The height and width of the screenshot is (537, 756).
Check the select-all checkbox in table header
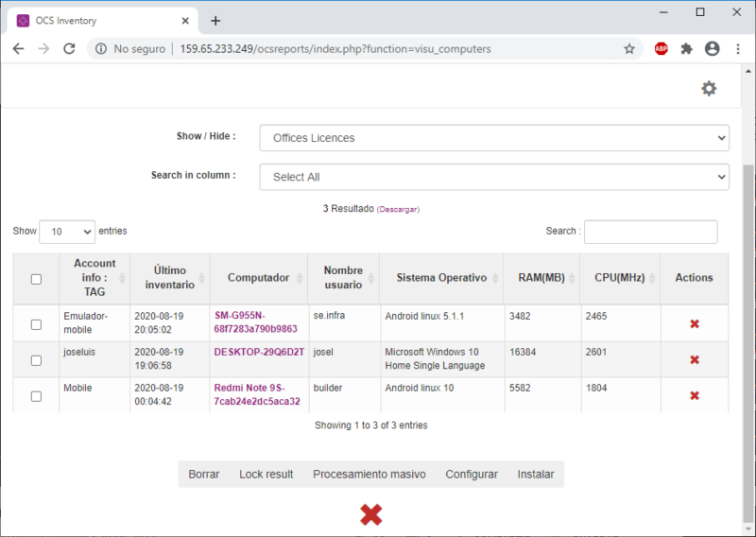click(36, 279)
